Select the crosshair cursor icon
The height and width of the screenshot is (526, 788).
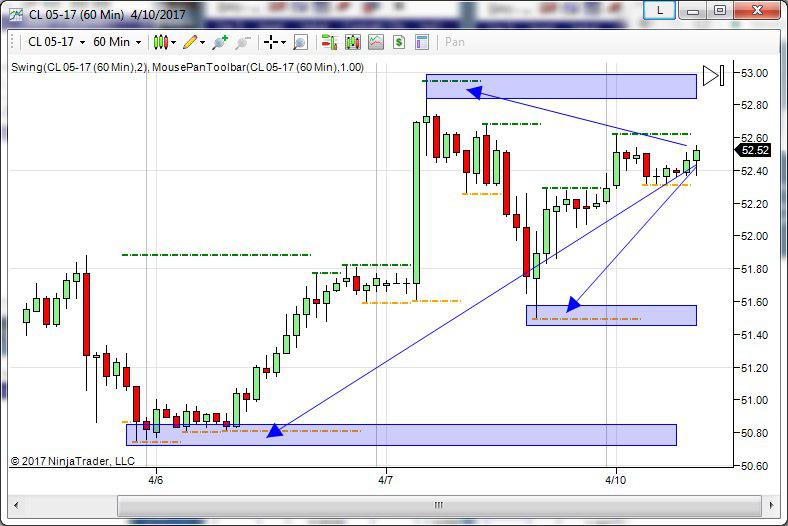271,42
